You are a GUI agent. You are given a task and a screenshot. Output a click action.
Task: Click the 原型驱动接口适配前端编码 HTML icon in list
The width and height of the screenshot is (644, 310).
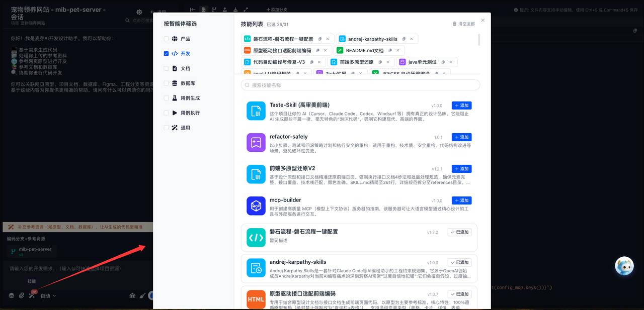[x=256, y=299]
